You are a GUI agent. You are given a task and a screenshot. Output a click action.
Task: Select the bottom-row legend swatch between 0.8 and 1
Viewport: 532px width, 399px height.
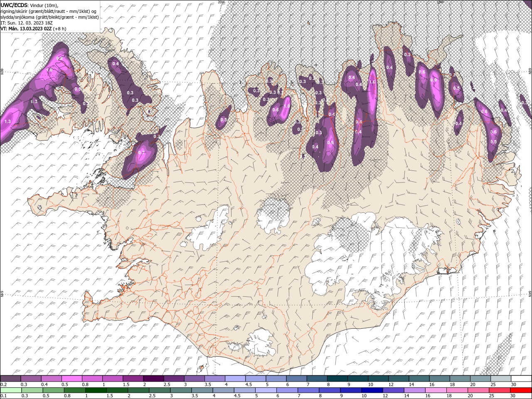tap(74, 390)
